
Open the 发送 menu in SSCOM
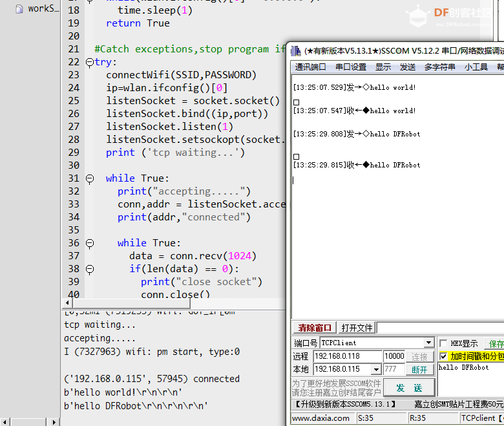pyautogui.click(x=408, y=67)
